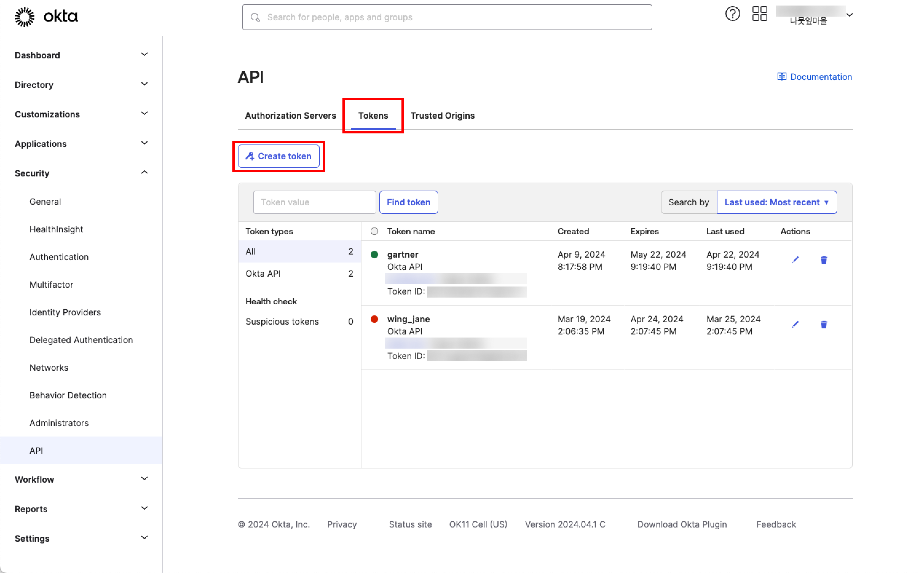Screen dimensions: 924x573
Task: Click the red status dot for wing_jane
Action: click(374, 319)
